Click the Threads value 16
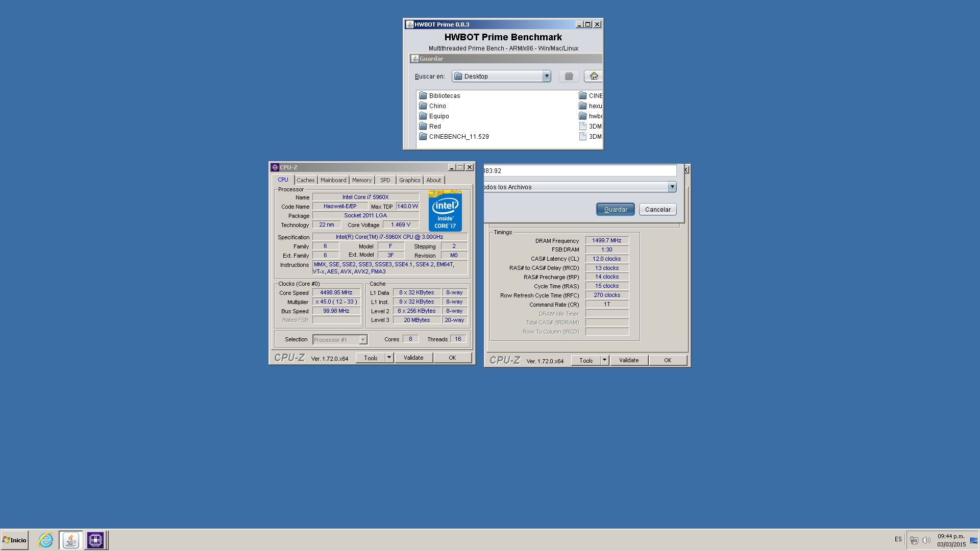Image resolution: width=980 pixels, height=551 pixels. [x=458, y=339]
